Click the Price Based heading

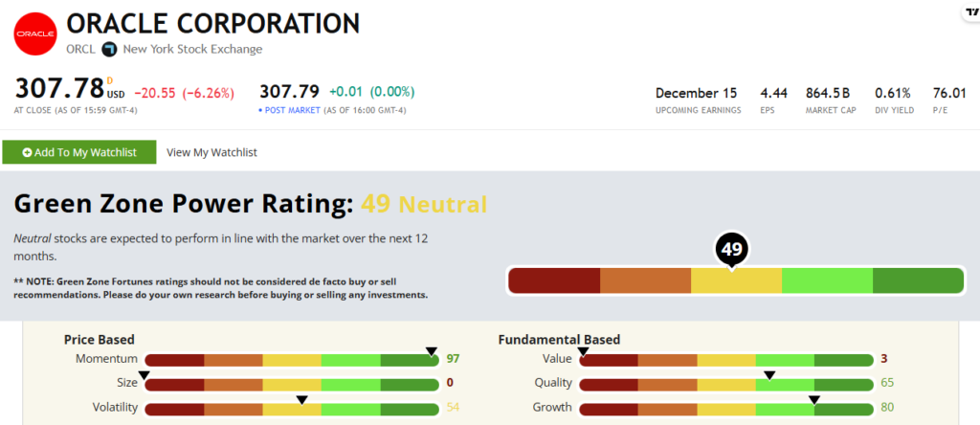click(99, 340)
